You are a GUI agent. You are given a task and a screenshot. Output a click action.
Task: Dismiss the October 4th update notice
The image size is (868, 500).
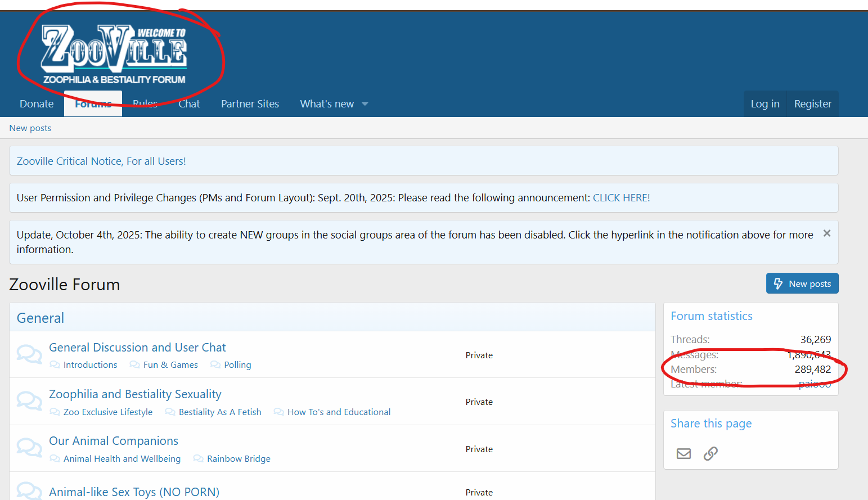click(x=826, y=233)
